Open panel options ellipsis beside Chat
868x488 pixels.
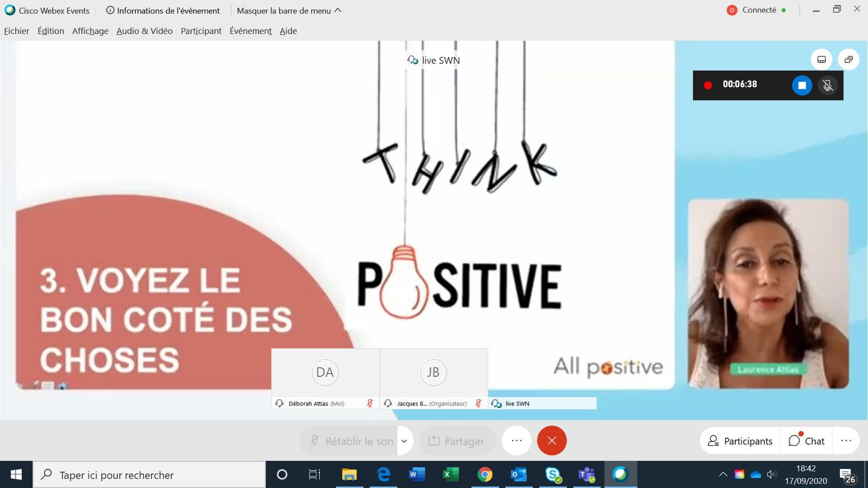pyautogui.click(x=846, y=441)
